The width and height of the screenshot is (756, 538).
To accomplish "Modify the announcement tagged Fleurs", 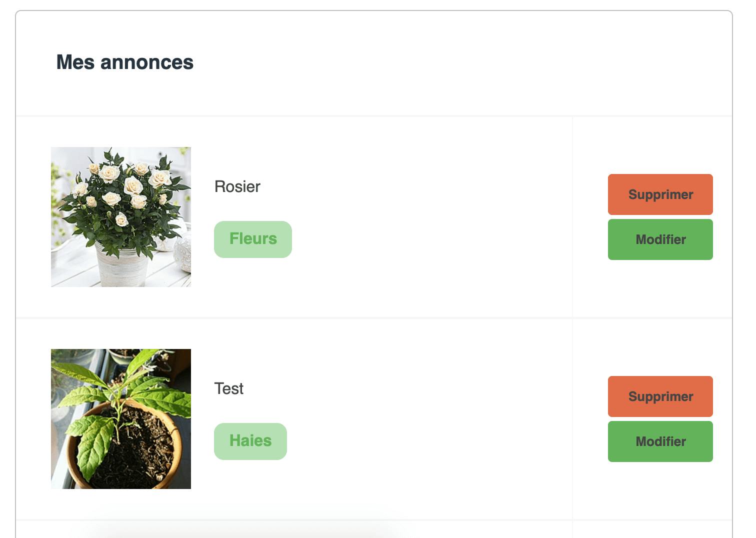I will tap(660, 239).
